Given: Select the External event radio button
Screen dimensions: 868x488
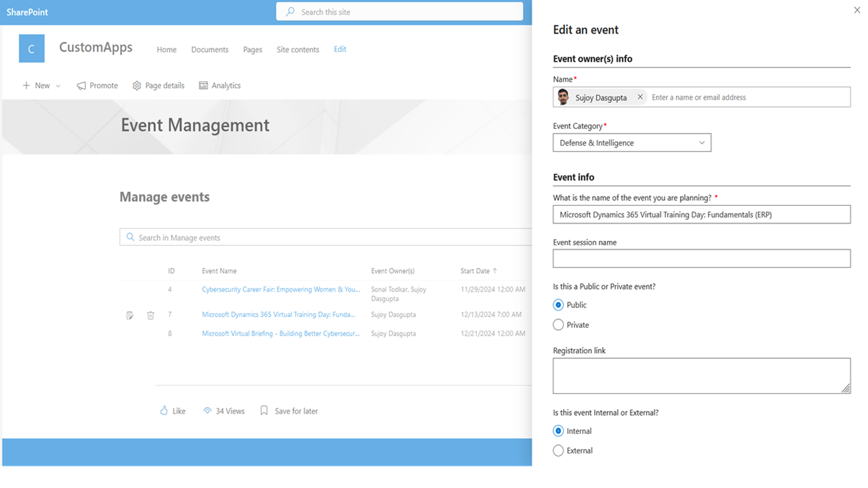Looking at the screenshot, I should click(x=558, y=451).
